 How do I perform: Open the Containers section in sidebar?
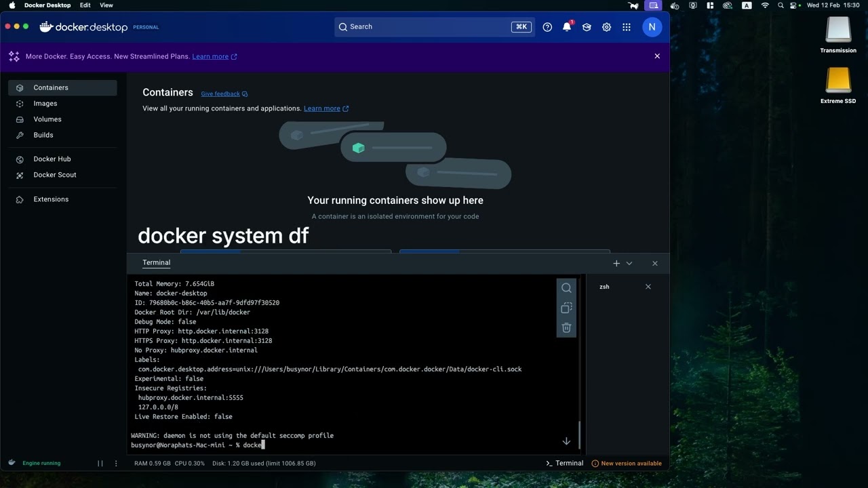point(62,87)
